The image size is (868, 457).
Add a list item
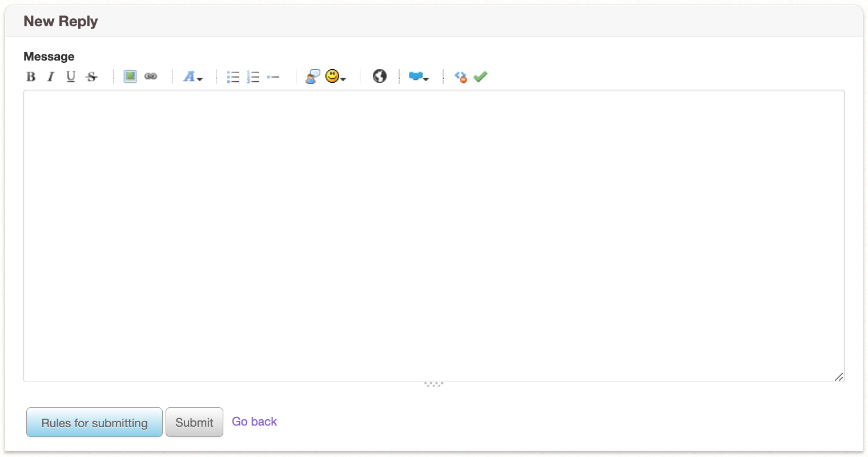point(273,77)
